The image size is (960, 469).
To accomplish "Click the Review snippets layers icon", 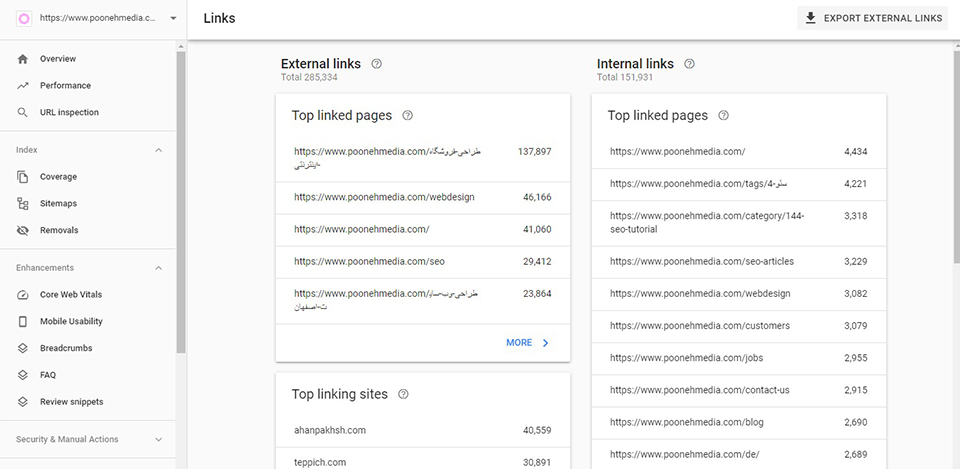I will [23, 402].
